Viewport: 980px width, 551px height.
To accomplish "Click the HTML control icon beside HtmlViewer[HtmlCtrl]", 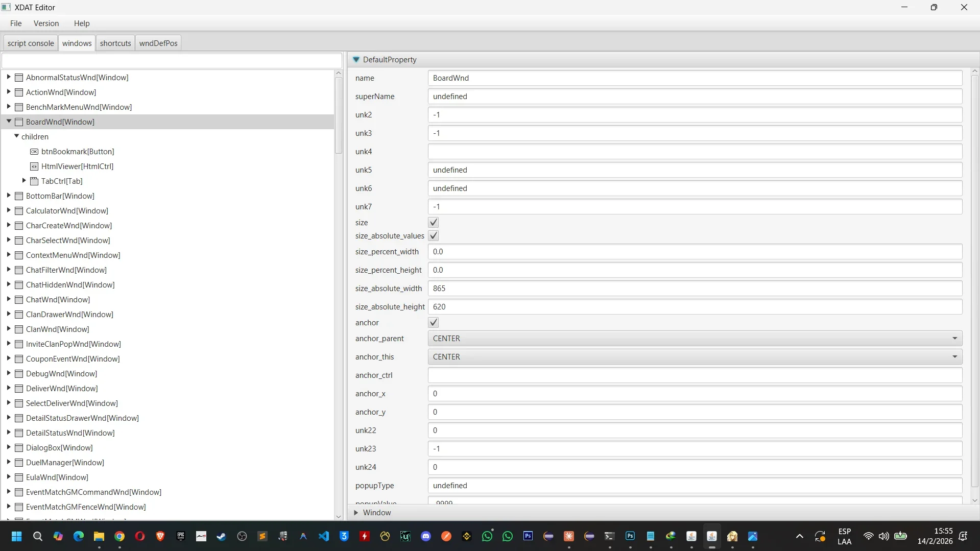I will (34, 166).
